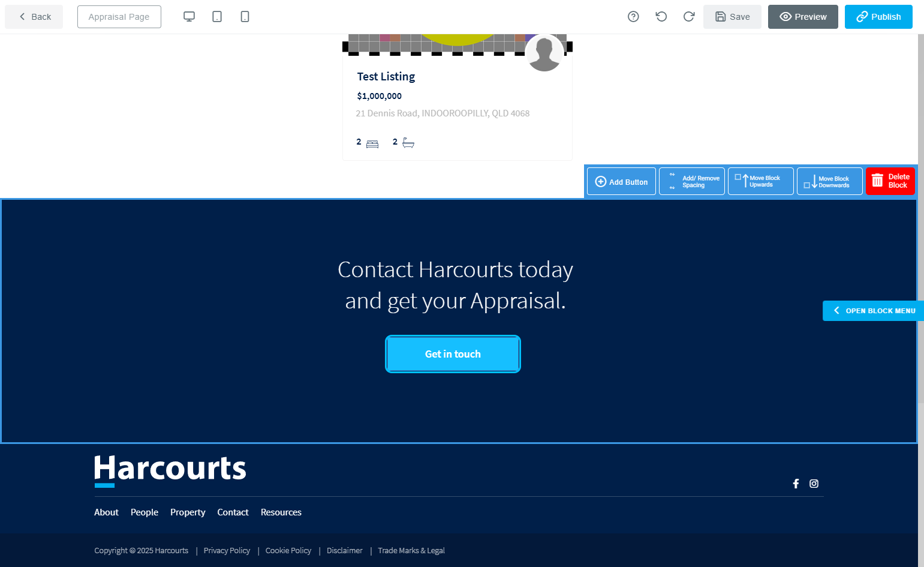Open the Disclaimer link
This screenshot has width=924, height=567.
(345, 551)
